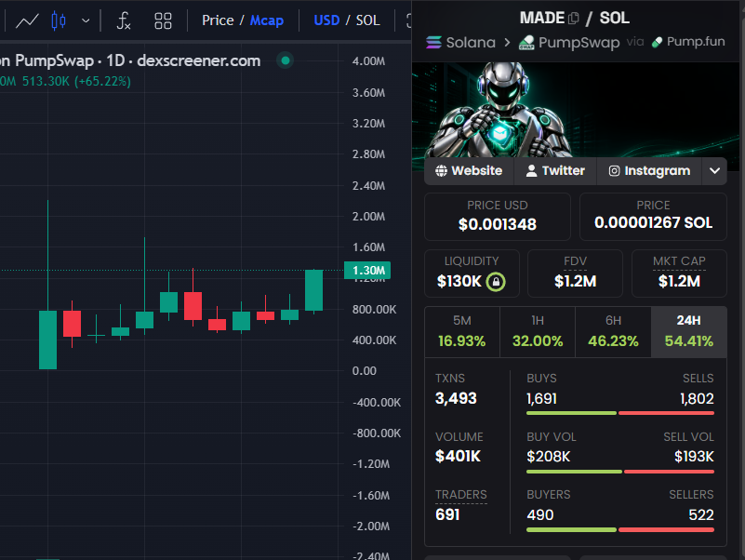Click the Solana chain logo
This screenshot has height=560, width=745.
(x=433, y=42)
